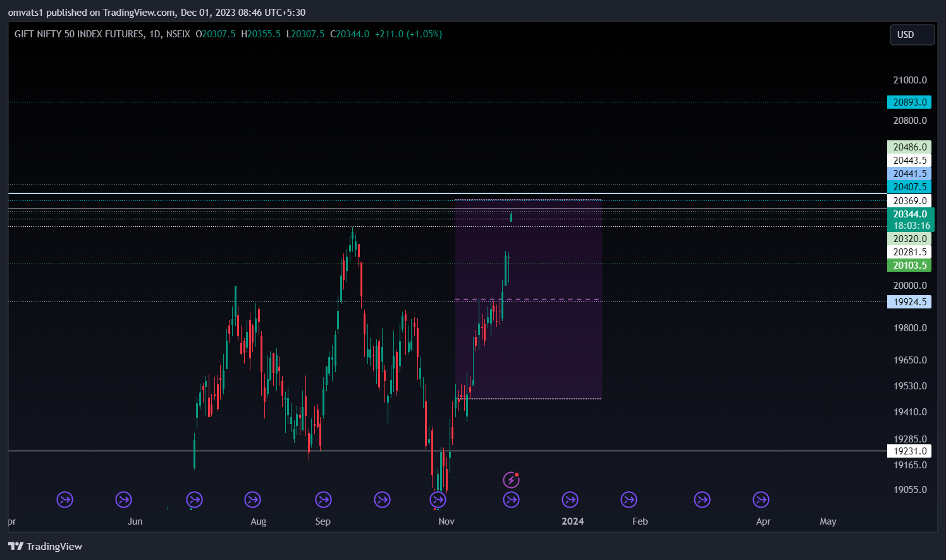The image size is (946, 560).
Task: Click the current price label 20344.0
Action: click(x=909, y=214)
